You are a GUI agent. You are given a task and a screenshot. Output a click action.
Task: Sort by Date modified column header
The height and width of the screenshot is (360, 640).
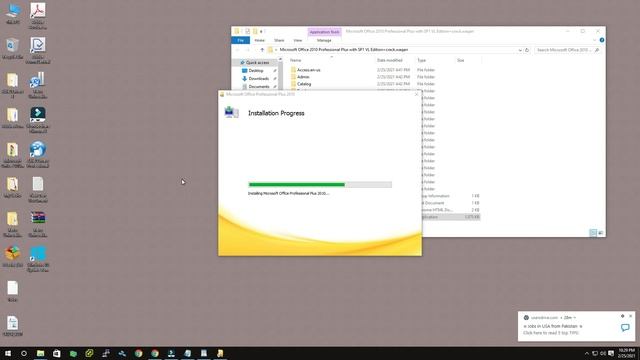click(390, 60)
